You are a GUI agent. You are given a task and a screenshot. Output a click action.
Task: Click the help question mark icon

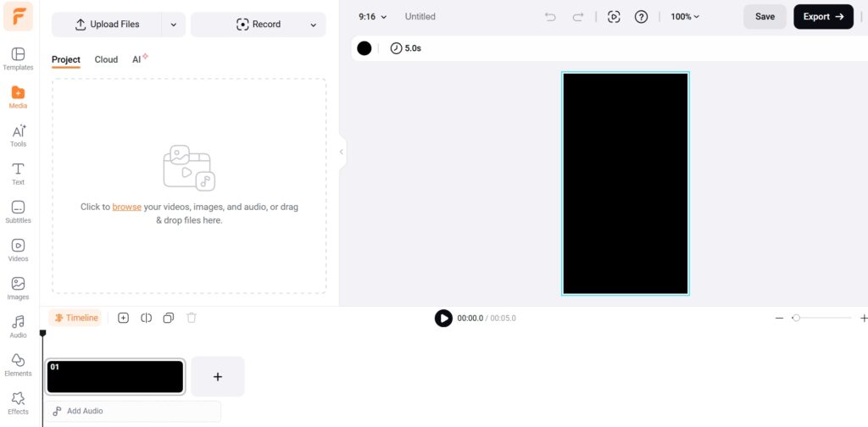coord(642,17)
